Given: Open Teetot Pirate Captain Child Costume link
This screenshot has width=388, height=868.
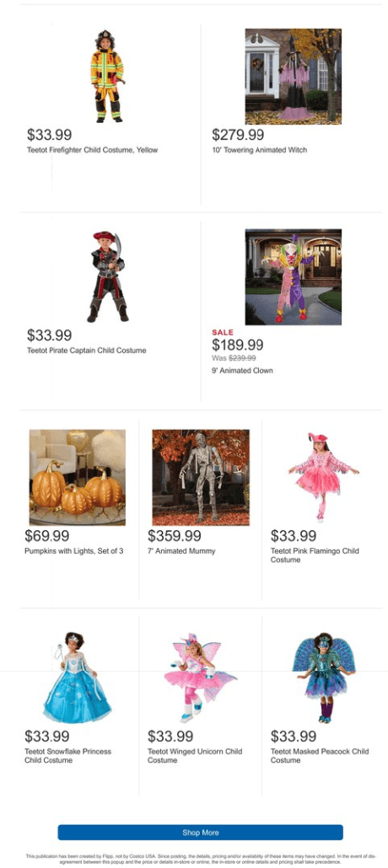Looking at the screenshot, I should tap(87, 351).
